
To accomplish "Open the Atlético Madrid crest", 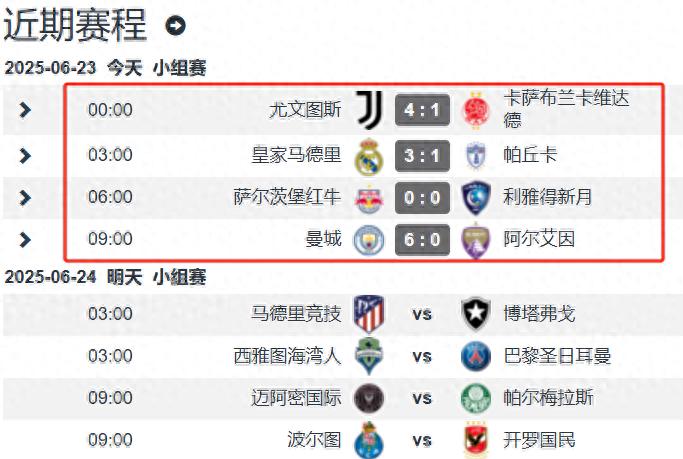I will coord(369,314).
